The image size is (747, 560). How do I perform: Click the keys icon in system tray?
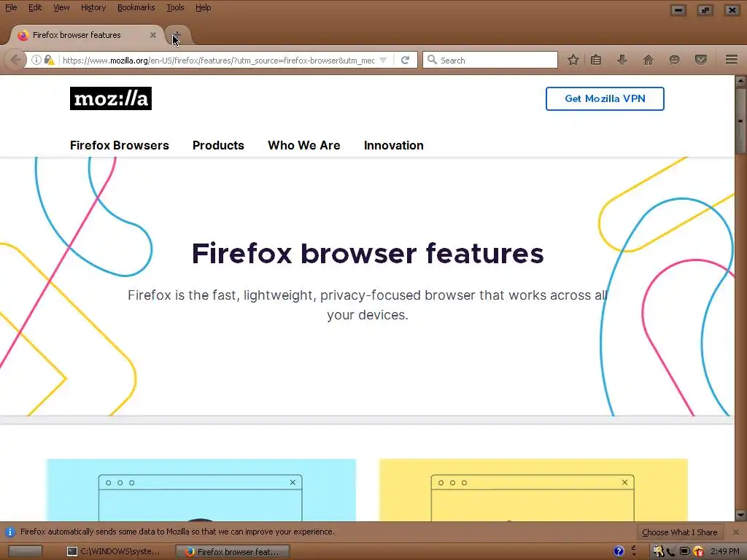tap(659, 551)
